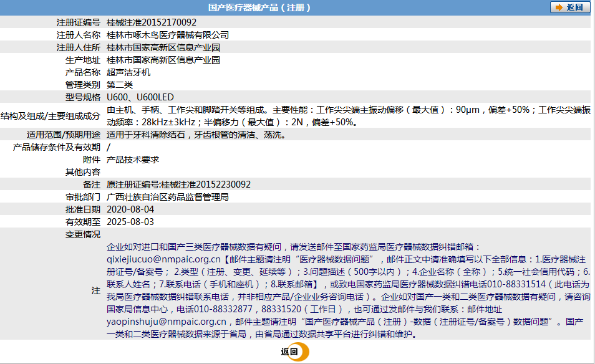This screenshot has height=364, width=595.
Task: Click the phone number 010-88331514 in the note
Action: (516, 284)
